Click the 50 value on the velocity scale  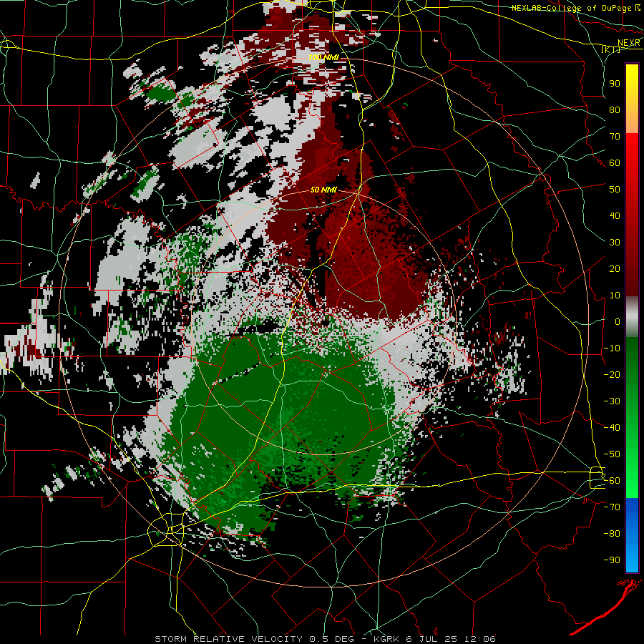(615, 190)
